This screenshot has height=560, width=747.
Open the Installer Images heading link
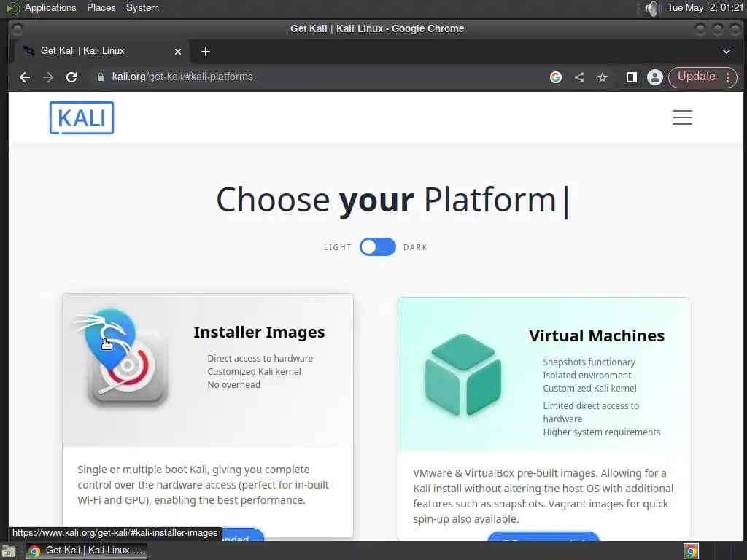259,332
